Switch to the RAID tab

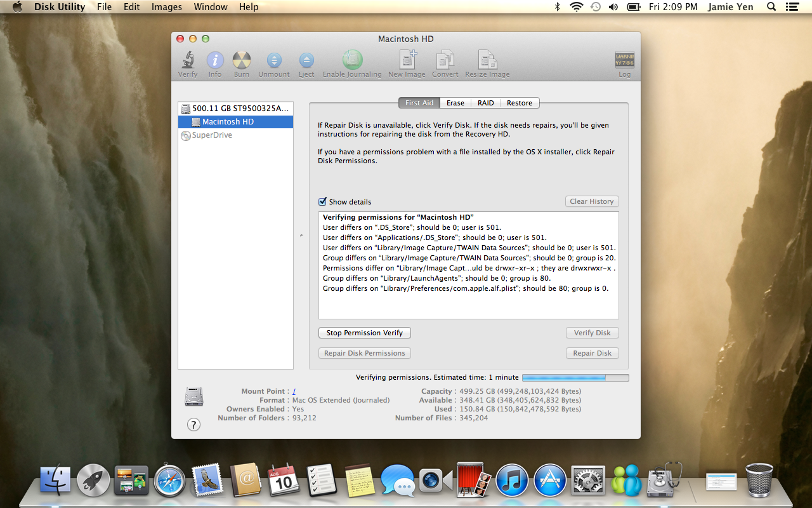pos(485,103)
